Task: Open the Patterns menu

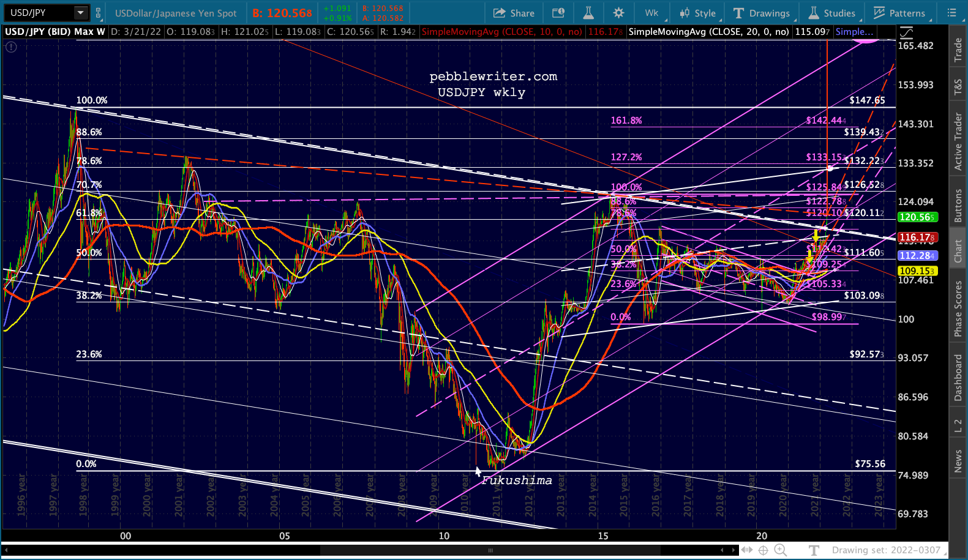Action: click(899, 13)
